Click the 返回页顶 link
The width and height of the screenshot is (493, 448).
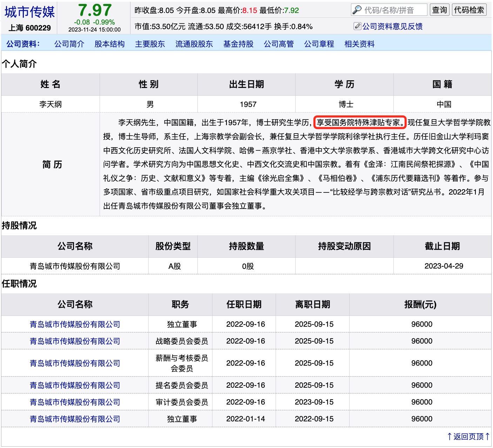point(468,436)
